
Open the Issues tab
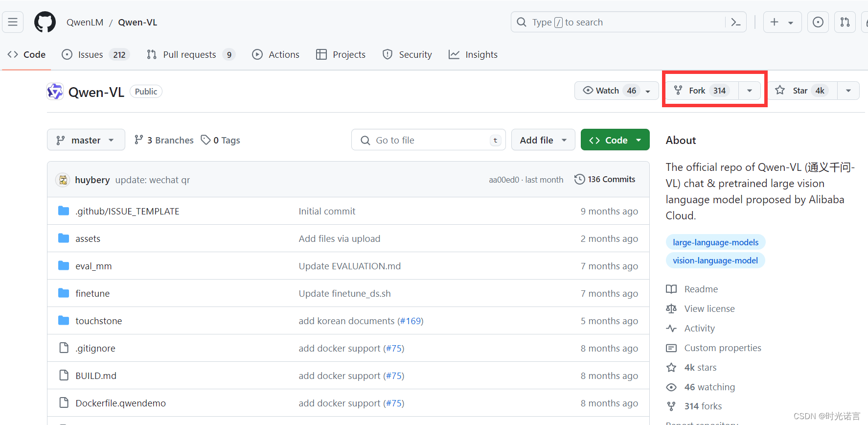pos(96,54)
